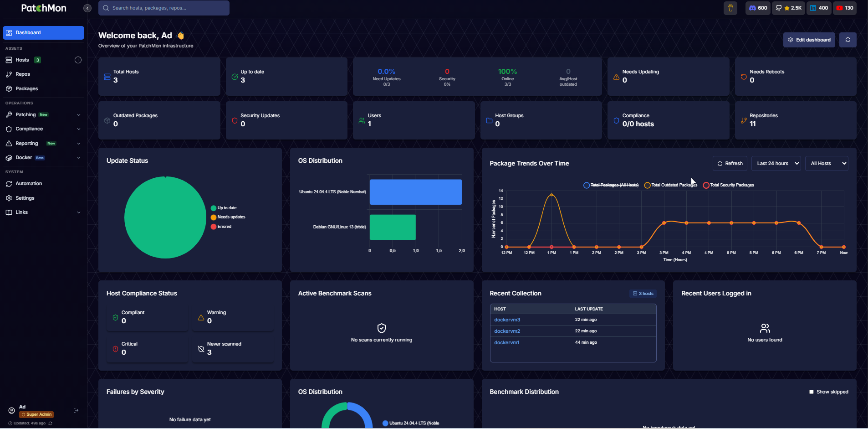Click the green Update Status pie chart
The width and height of the screenshot is (868, 429).
click(x=165, y=217)
